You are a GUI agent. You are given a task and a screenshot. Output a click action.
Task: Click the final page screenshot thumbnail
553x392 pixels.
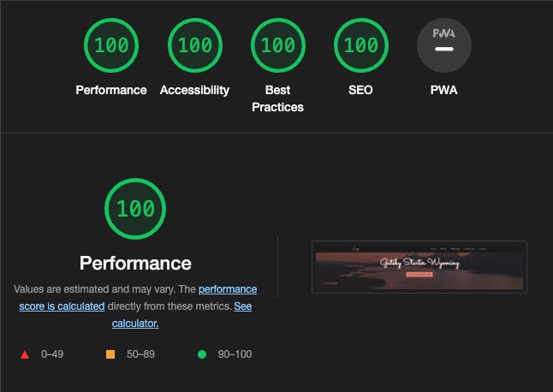click(x=419, y=267)
